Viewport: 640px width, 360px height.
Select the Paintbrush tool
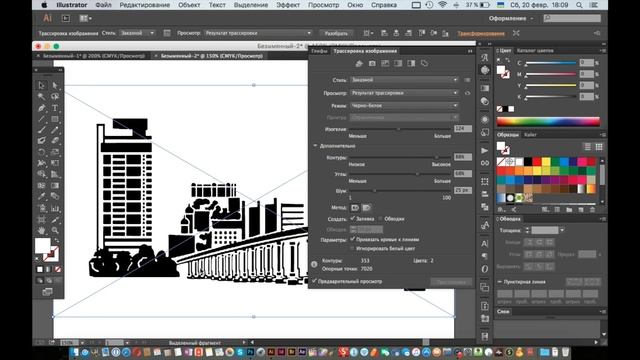click(x=42, y=130)
